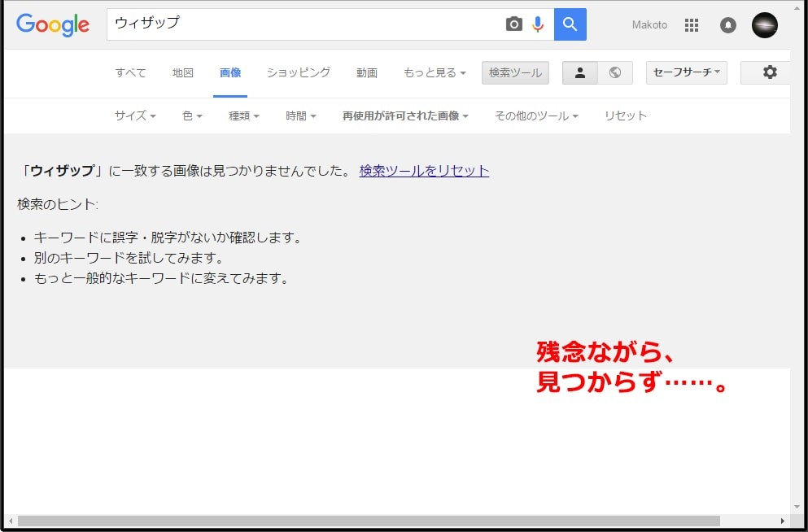Image resolution: width=808 pixels, height=532 pixels.
Task: Expand the 時間 filter dropdown
Action: tap(300, 116)
